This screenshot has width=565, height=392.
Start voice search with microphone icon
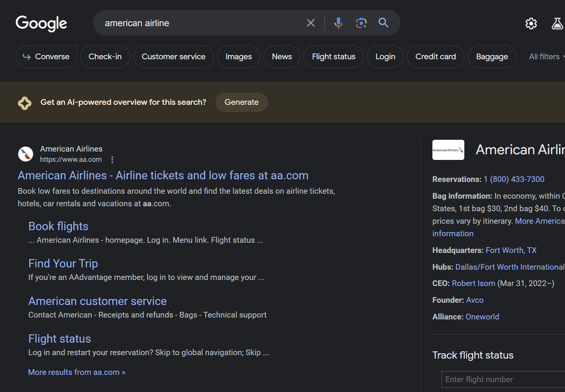click(338, 23)
